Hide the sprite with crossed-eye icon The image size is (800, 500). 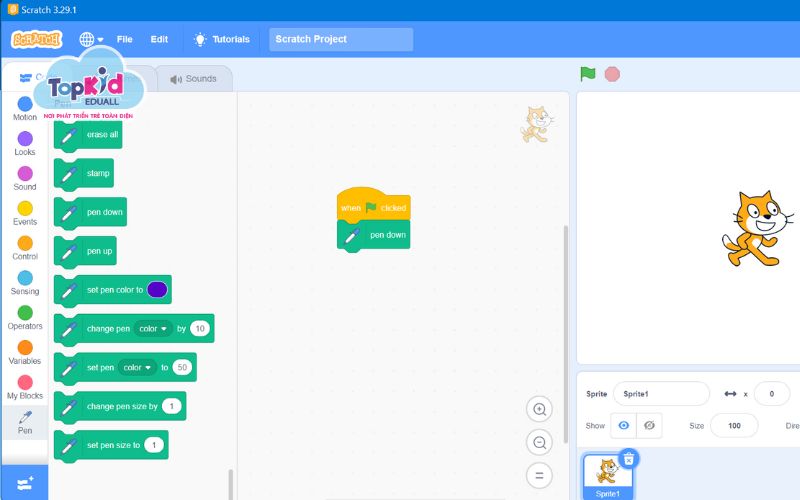(x=649, y=426)
